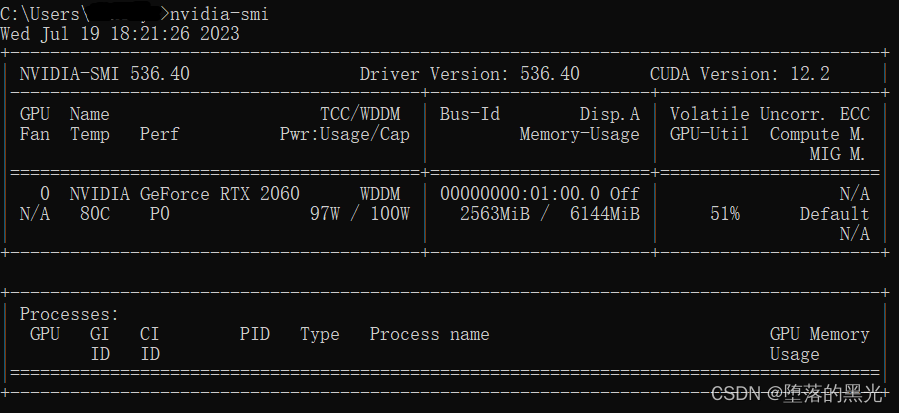Image resolution: width=899 pixels, height=413 pixels.
Task: Click the temperature value '80C'
Action: 95,214
